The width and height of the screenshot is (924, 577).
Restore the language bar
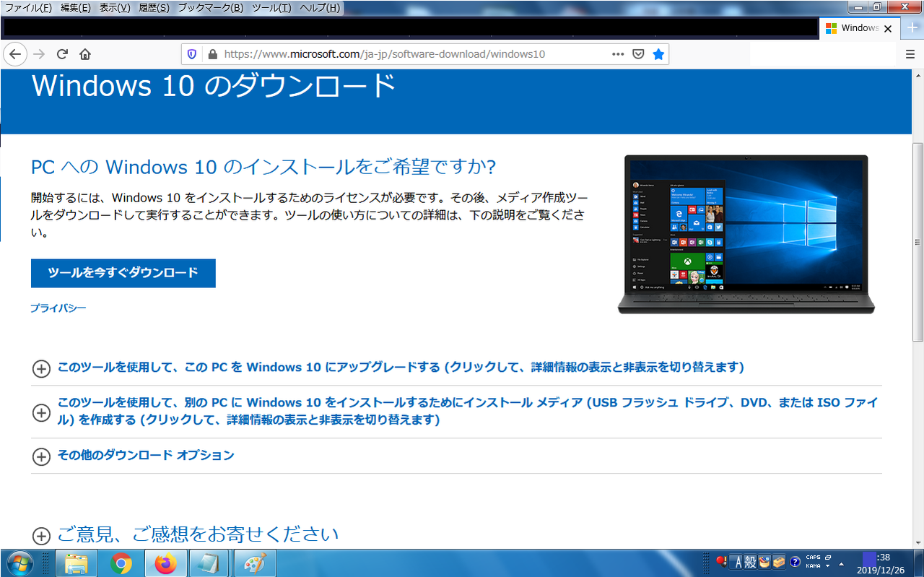coord(827,558)
